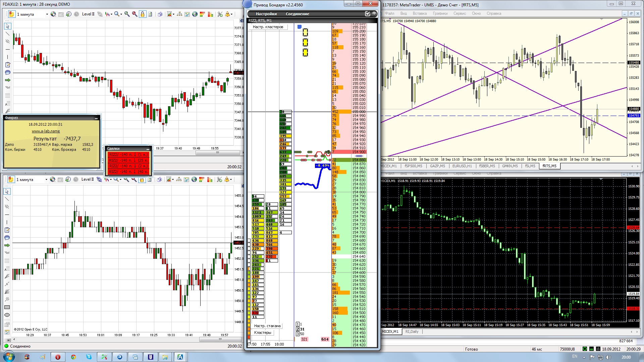This screenshot has width=644, height=362.
Task: Switch to the GAZP,M5 chart tab
Action: [437, 166]
